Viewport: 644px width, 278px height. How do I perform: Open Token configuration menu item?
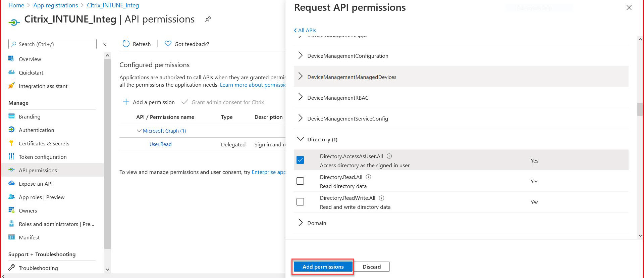43,157
